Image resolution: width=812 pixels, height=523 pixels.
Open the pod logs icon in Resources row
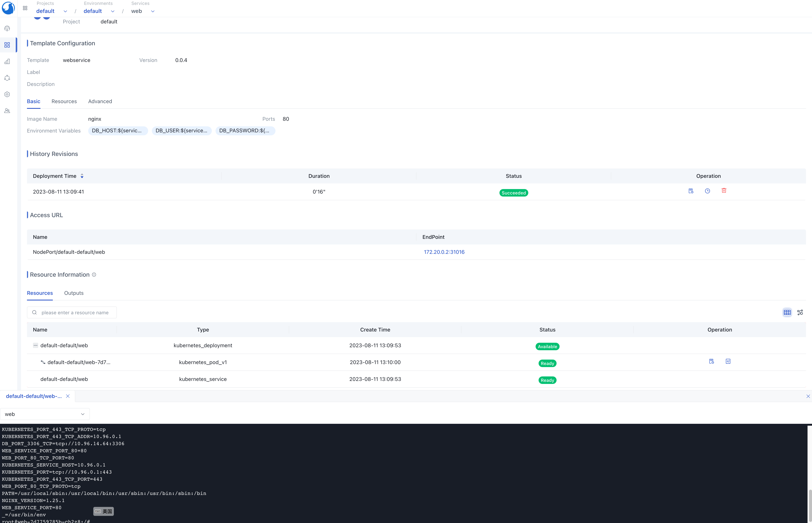click(711, 361)
